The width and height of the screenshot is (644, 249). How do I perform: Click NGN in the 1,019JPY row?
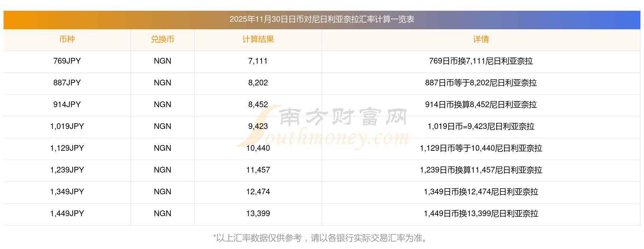click(x=162, y=126)
